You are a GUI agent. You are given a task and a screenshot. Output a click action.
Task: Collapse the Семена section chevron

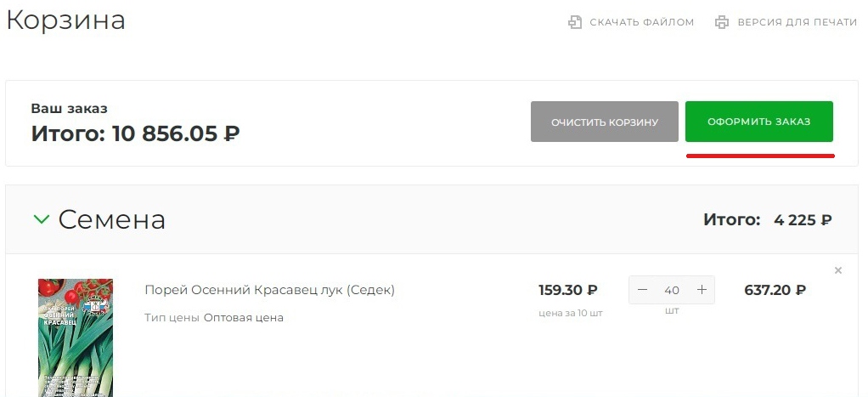click(41, 219)
